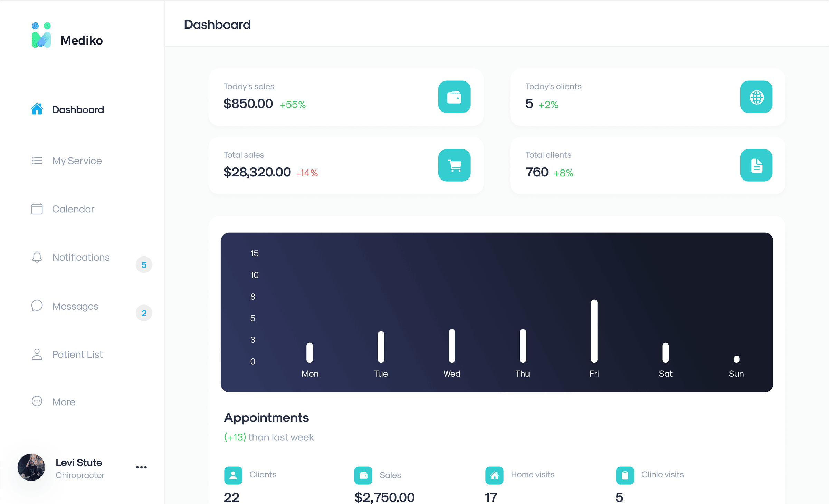The image size is (829, 504).
Task: Select the Clients person icon under Appointments
Action: [233, 475]
